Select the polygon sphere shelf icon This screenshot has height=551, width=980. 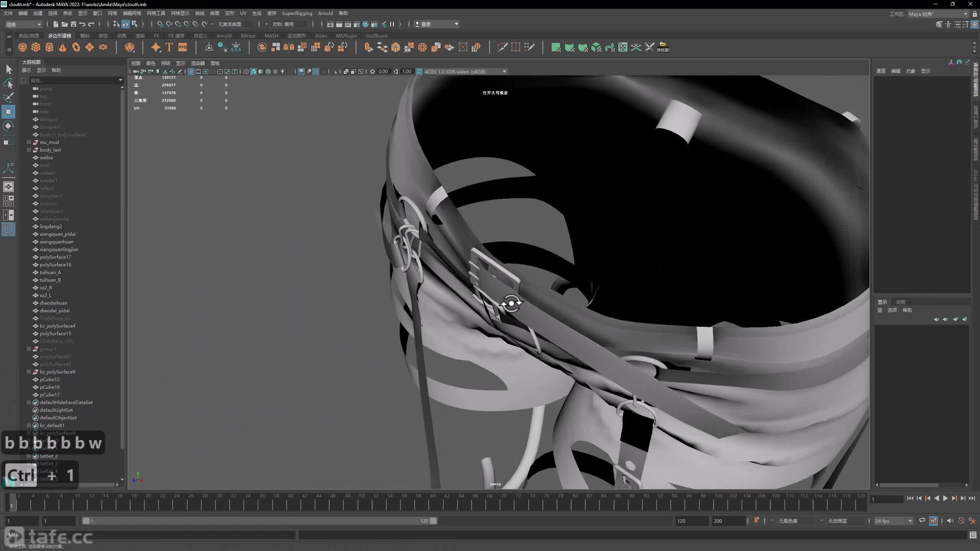23,47
